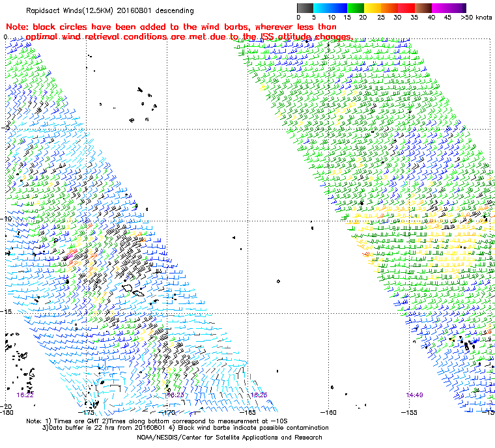The width and height of the screenshot is (495, 448).
Task: Click the smaller eastern Samoa island outline
Action: click(139, 294)
